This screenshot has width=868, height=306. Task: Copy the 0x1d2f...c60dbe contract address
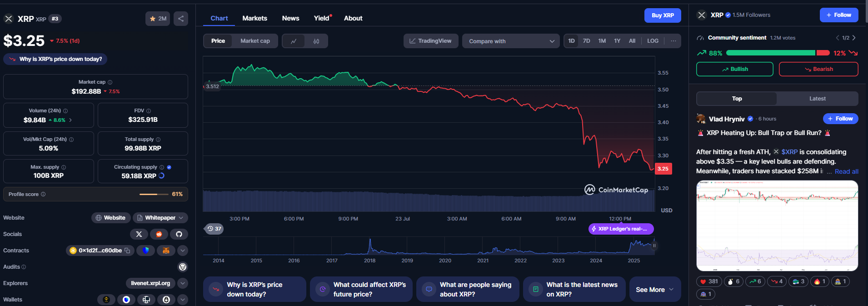point(127,251)
